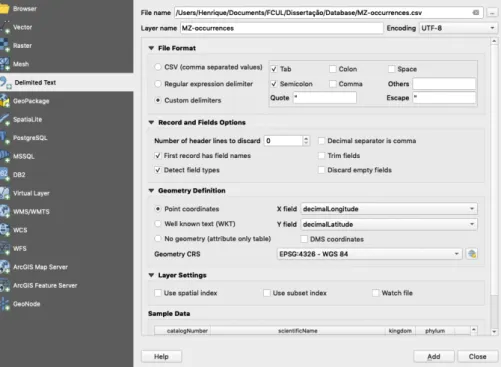Viewport: 501px width, 367px height.
Task: Enable DMS coordinates checkbox
Action: click(x=304, y=239)
